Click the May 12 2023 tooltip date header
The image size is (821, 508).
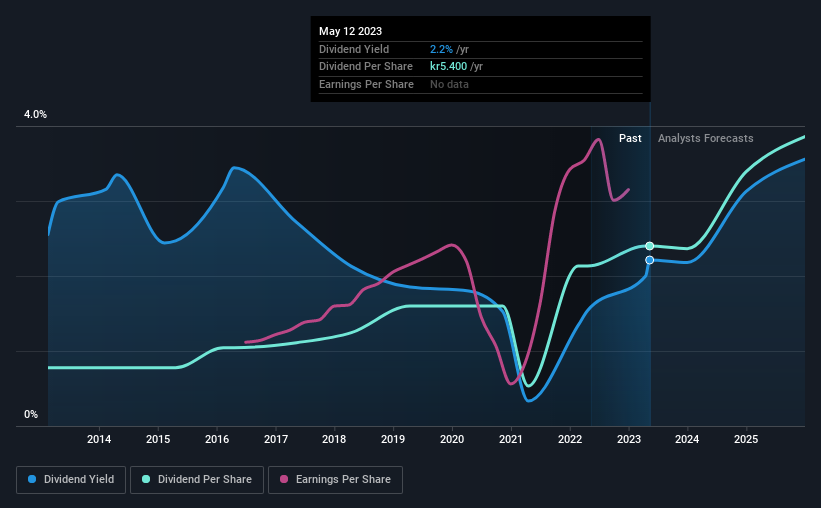coord(350,31)
